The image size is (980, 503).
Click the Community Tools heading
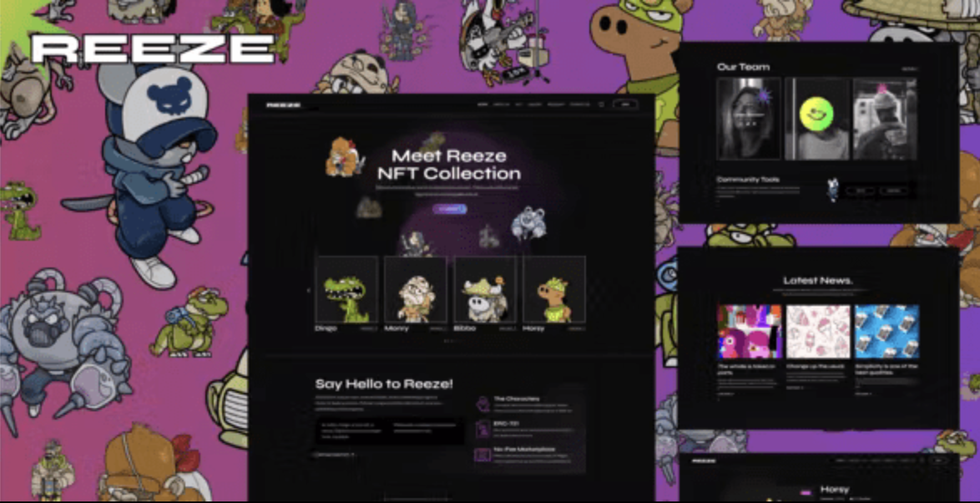[x=748, y=180]
